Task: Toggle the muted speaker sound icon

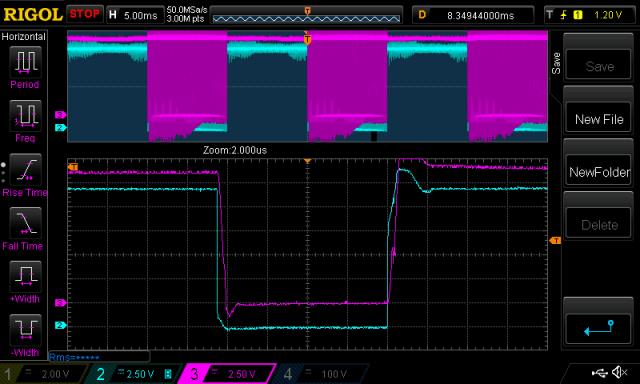Action: click(x=620, y=372)
